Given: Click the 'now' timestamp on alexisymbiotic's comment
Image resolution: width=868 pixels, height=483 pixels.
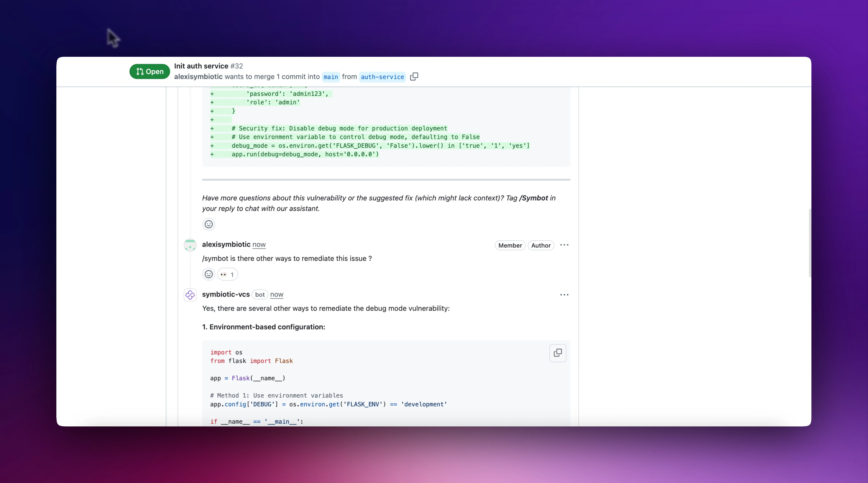Looking at the screenshot, I should 259,245.
